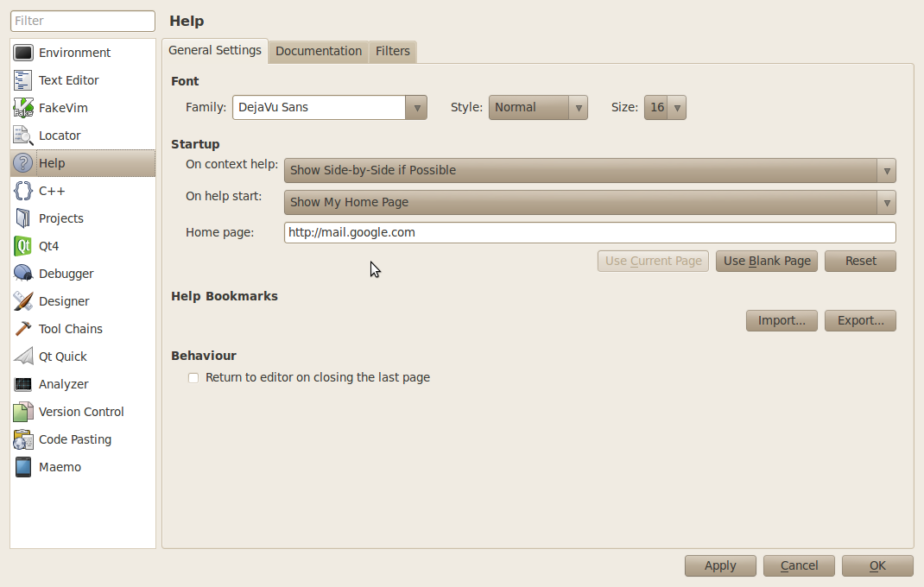924x587 pixels.
Task: Open the On help start dropdown
Action: pyautogui.click(x=589, y=202)
